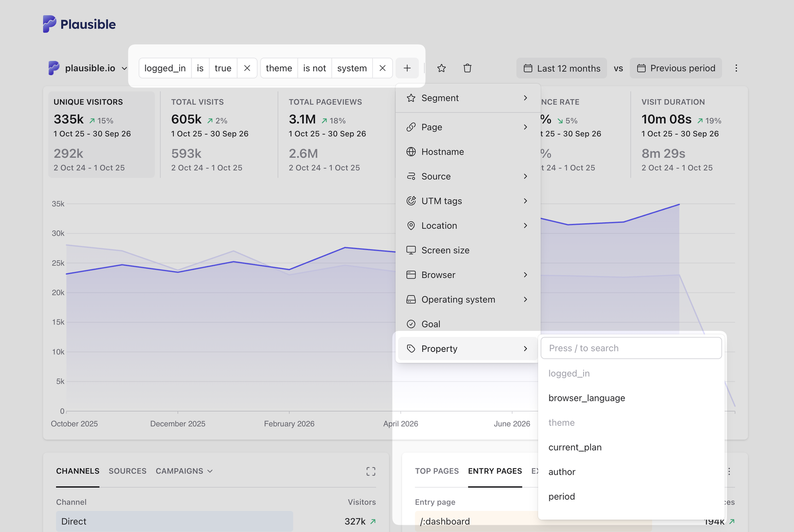The image size is (794, 532).
Task: Expand the Source filter submenu
Action: [468, 176]
